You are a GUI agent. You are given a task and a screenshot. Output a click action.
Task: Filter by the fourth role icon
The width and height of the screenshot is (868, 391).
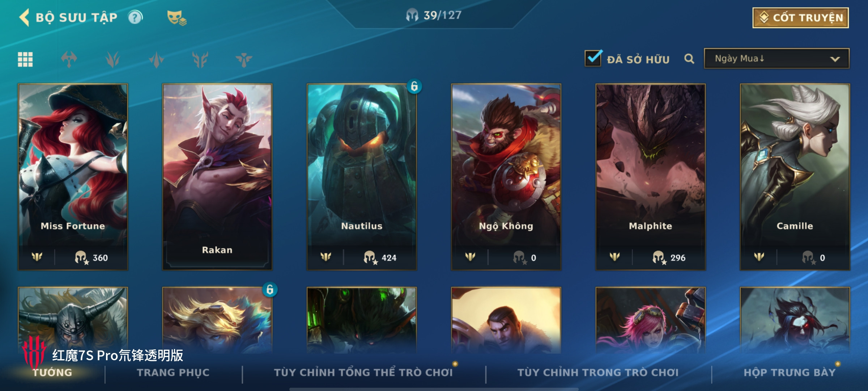click(x=200, y=59)
